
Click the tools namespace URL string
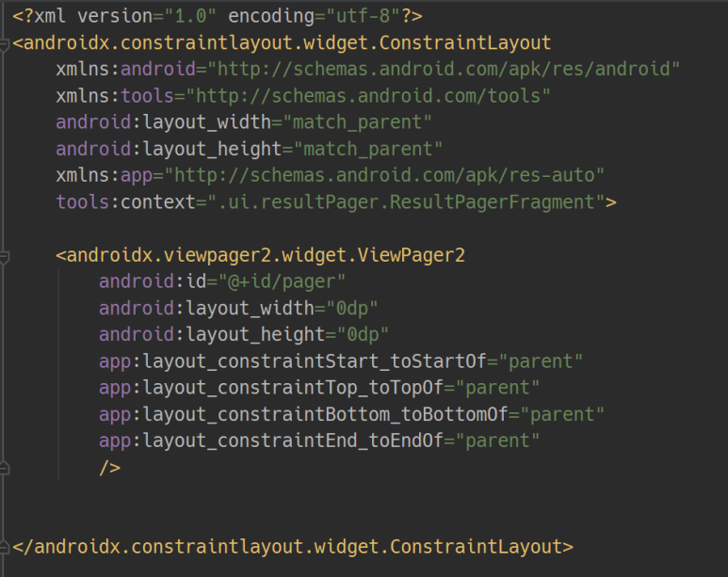tap(369, 95)
